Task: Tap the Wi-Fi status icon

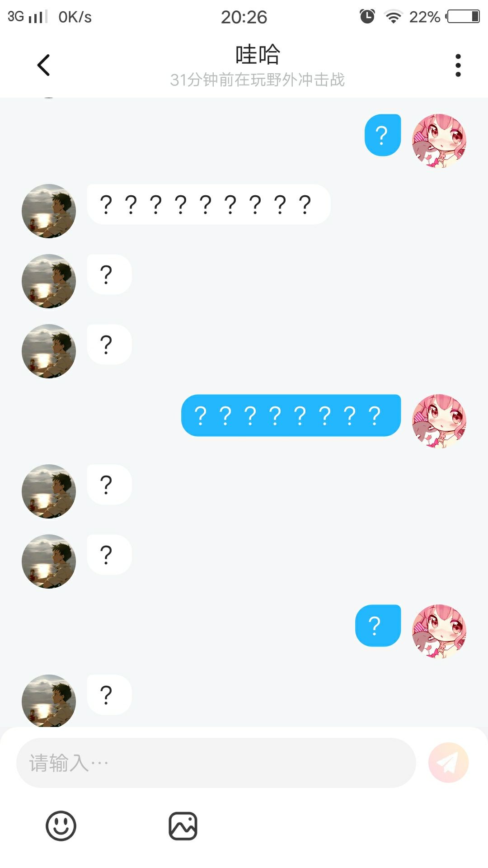Action: click(x=393, y=17)
